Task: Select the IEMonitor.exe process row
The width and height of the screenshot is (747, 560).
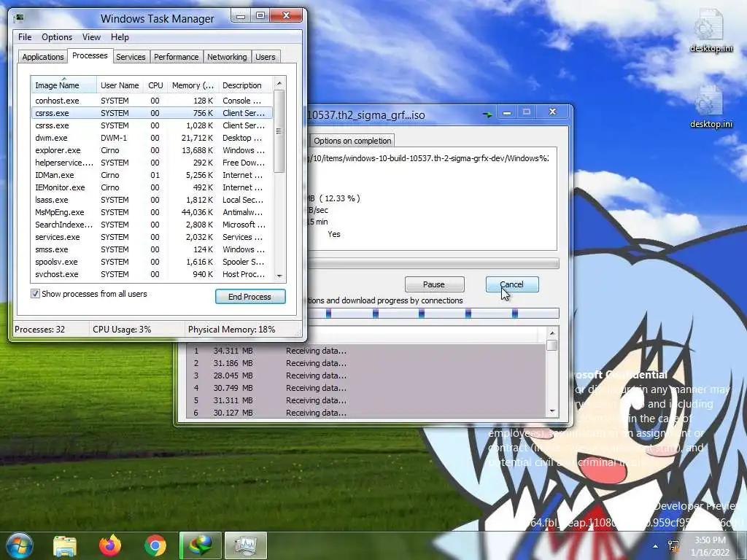Action: [152, 187]
